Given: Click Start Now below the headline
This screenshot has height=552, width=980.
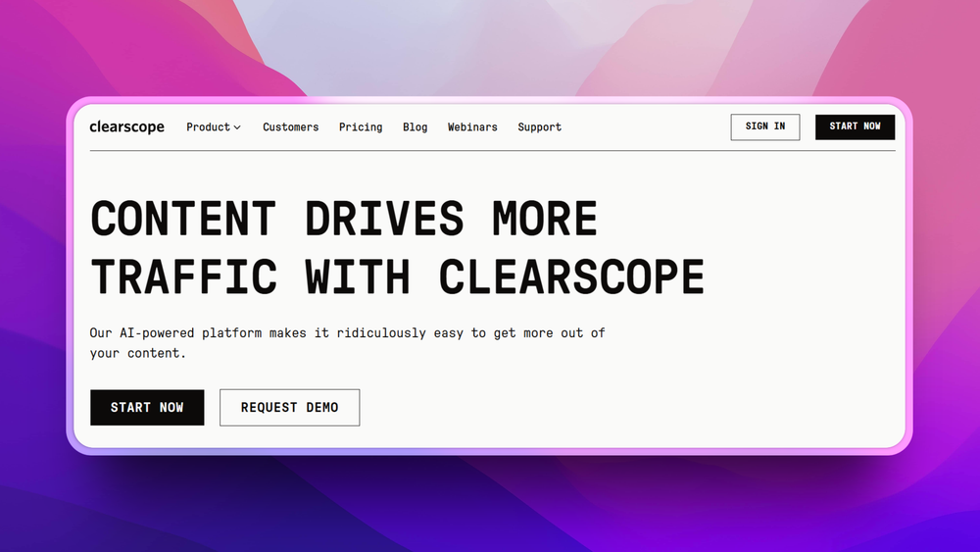Looking at the screenshot, I should tap(147, 408).
